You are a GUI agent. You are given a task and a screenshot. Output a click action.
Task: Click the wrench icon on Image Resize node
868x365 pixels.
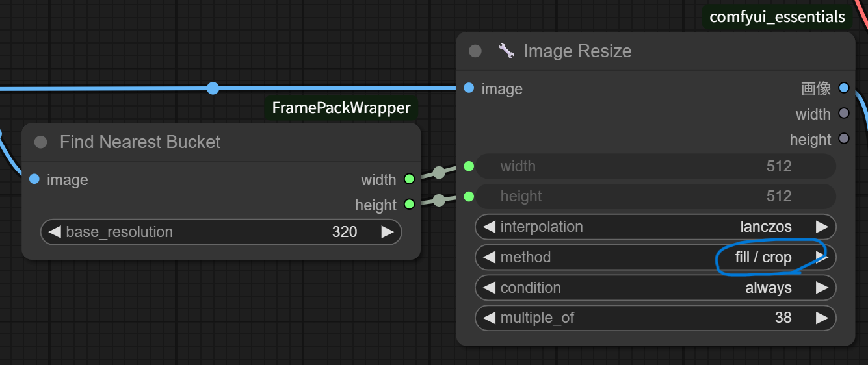(x=506, y=51)
